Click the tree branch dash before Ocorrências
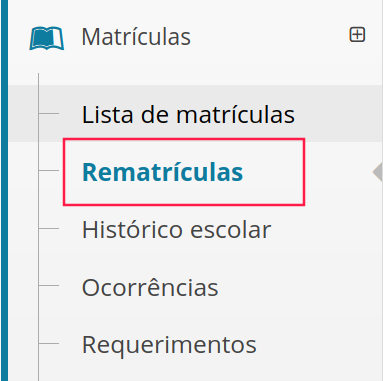Screen dimensions: 383x381 49,286
